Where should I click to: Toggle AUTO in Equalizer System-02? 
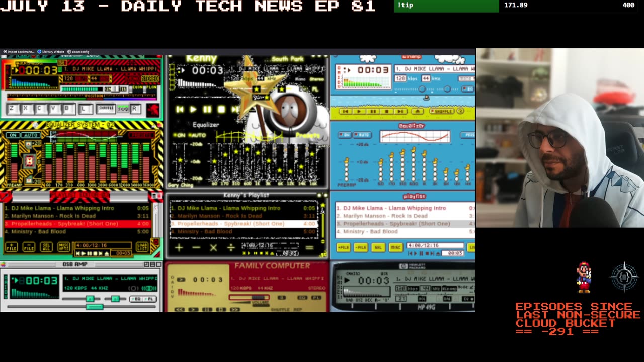(x=31, y=135)
